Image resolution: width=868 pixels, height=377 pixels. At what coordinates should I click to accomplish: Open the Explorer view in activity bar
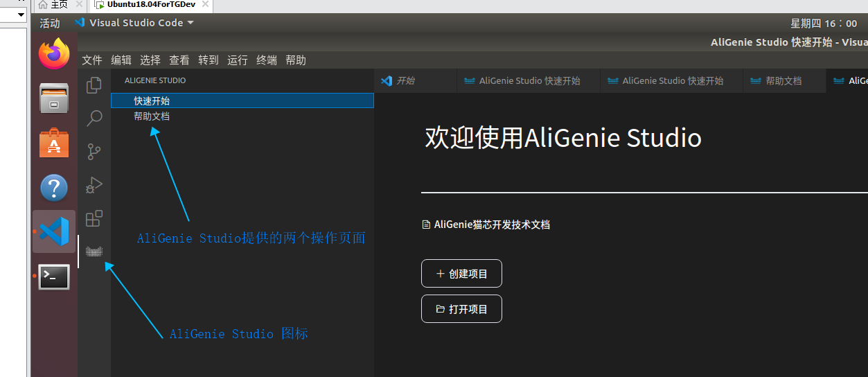[94, 85]
